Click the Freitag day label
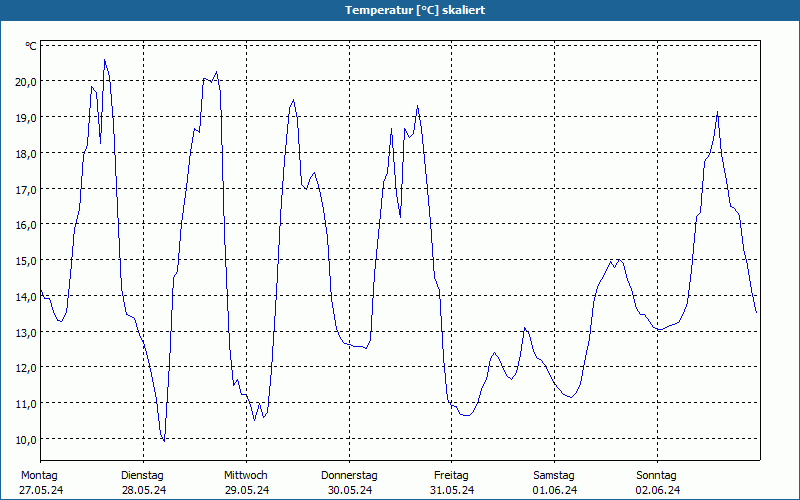 pyautogui.click(x=451, y=476)
